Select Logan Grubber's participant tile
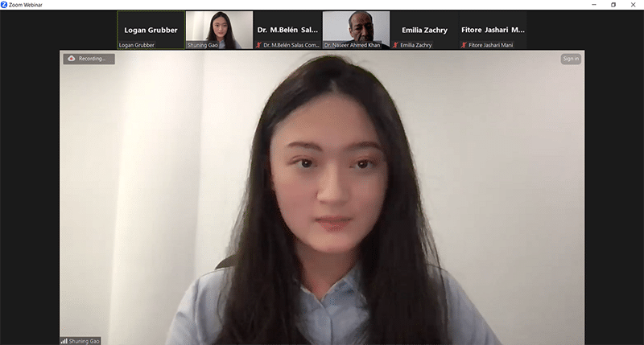644x345 pixels. 151,30
